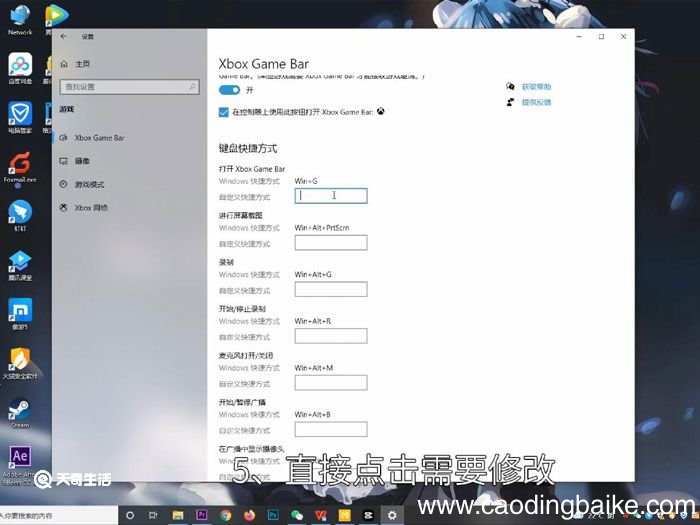The image size is (700, 525).
Task: Turn off the Xbox Game Bar 开 switch
Action: click(229, 90)
